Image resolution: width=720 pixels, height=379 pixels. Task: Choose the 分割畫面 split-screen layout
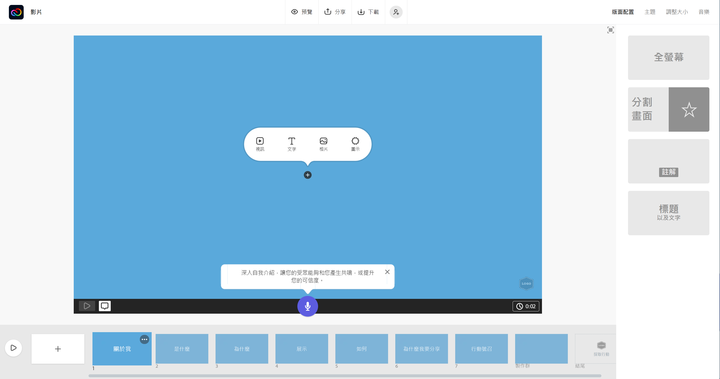point(669,109)
